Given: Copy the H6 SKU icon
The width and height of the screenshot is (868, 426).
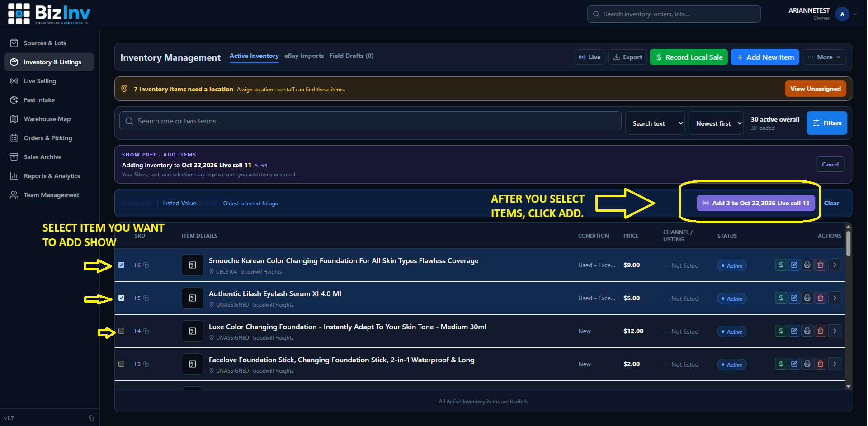Looking at the screenshot, I should pos(146,265).
